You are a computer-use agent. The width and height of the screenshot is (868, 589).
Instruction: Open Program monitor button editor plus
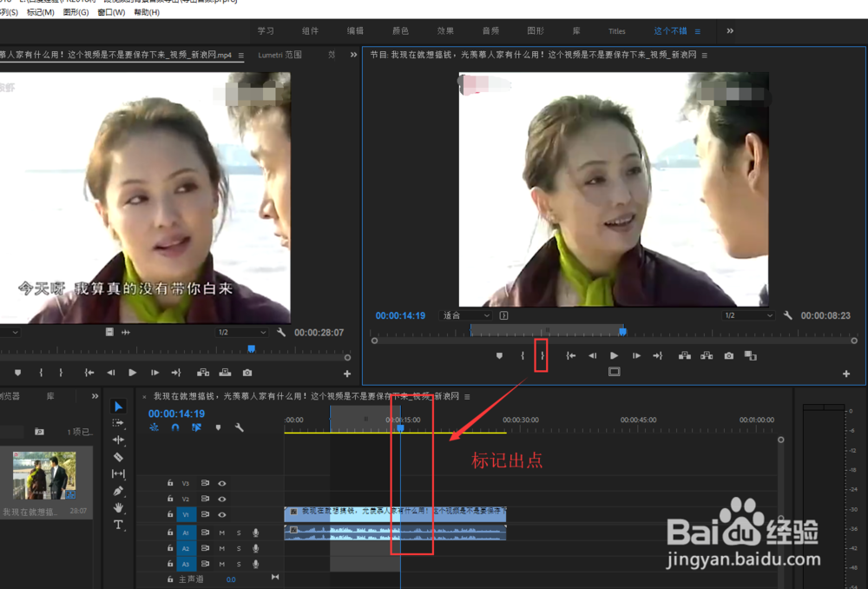(x=845, y=374)
